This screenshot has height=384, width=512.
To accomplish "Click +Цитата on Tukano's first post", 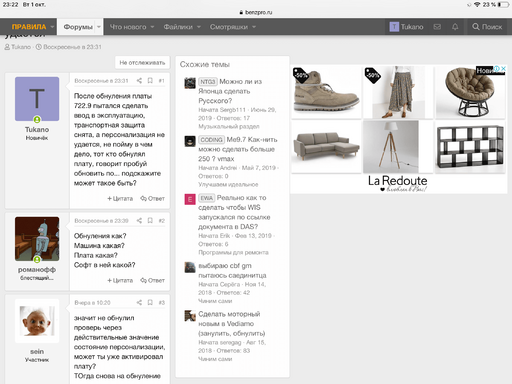I will (x=120, y=198).
